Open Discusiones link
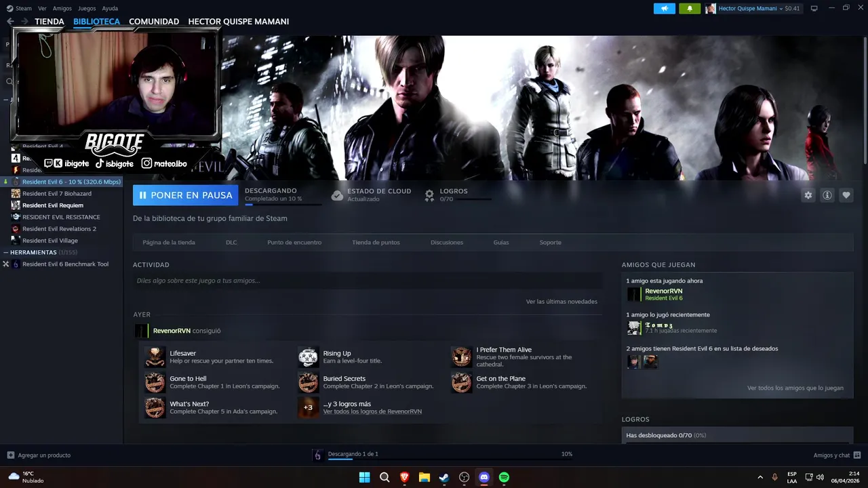 coord(447,242)
